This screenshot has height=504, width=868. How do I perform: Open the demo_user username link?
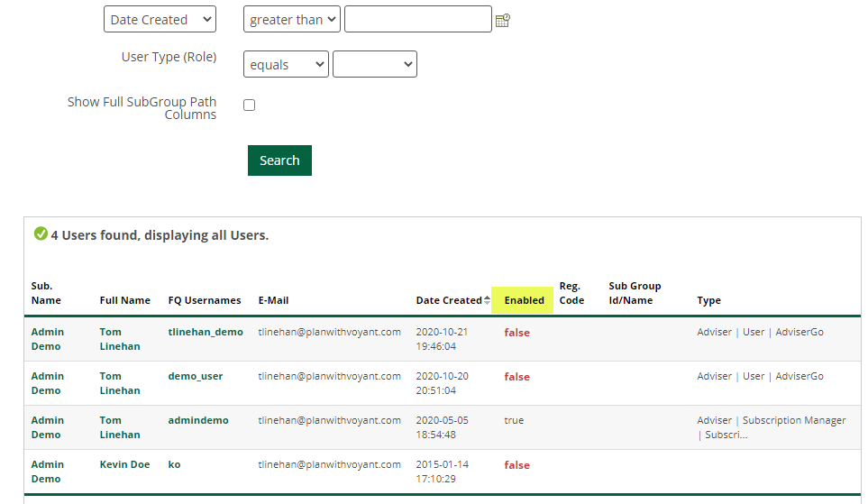(196, 376)
